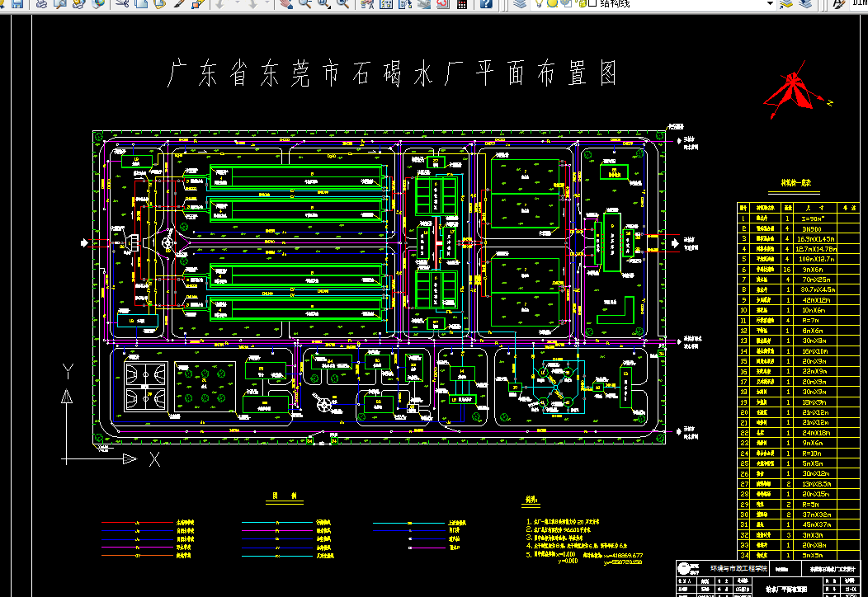Click the Cut scissors icon
This screenshot has height=597, width=868.
122,3
